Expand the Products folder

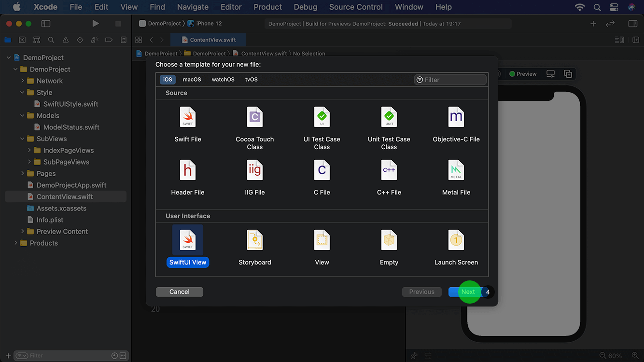coord(15,243)
